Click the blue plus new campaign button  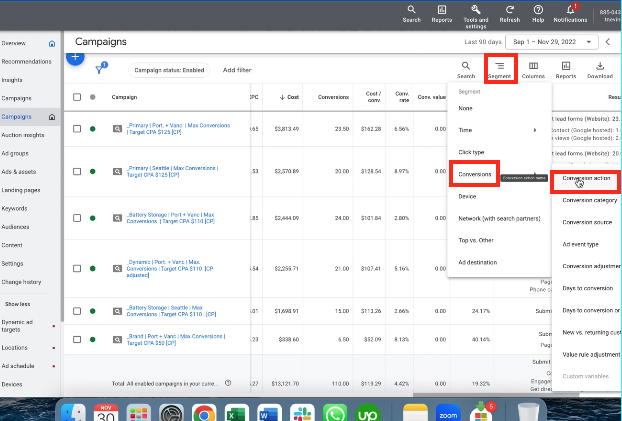pos(74,57)
